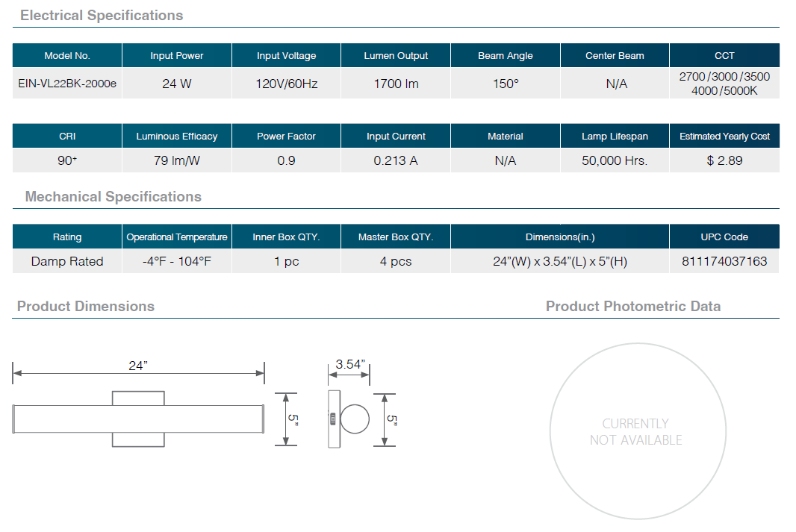Click the Electrical Specifications heading
Screen dimensions: 796x532
pyautogui.click(x=102, y=16)
